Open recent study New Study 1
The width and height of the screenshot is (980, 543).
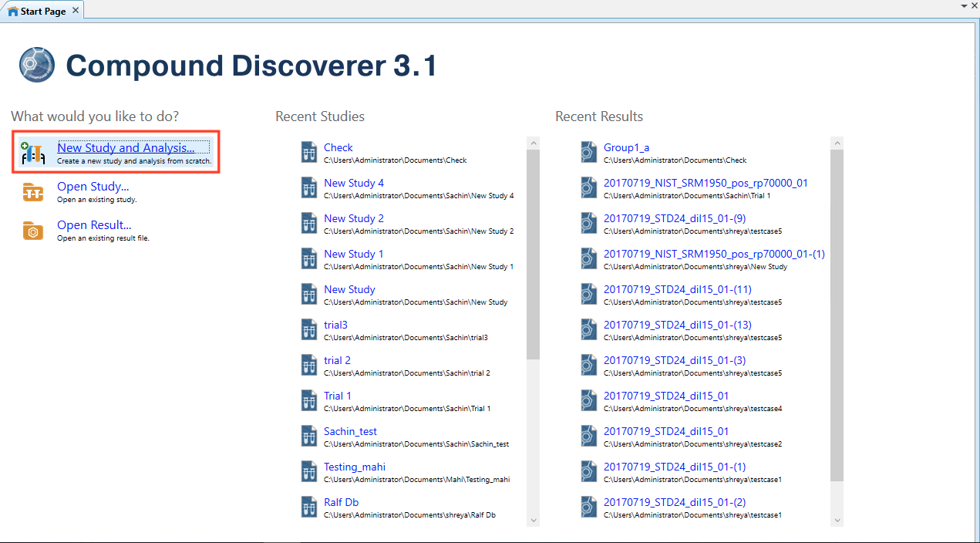click(354, 254)
